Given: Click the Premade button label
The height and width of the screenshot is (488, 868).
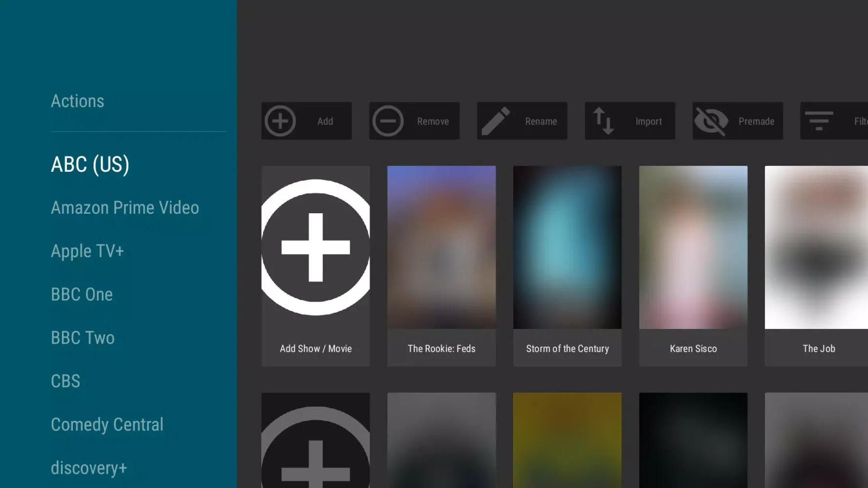Looking at the screenshot, I should [756, 122].
